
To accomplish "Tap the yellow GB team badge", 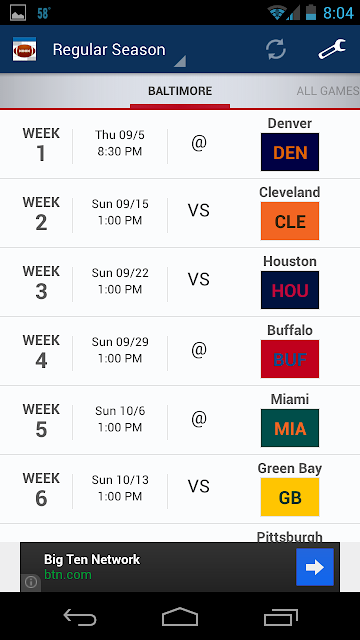I will click(290, 497).
